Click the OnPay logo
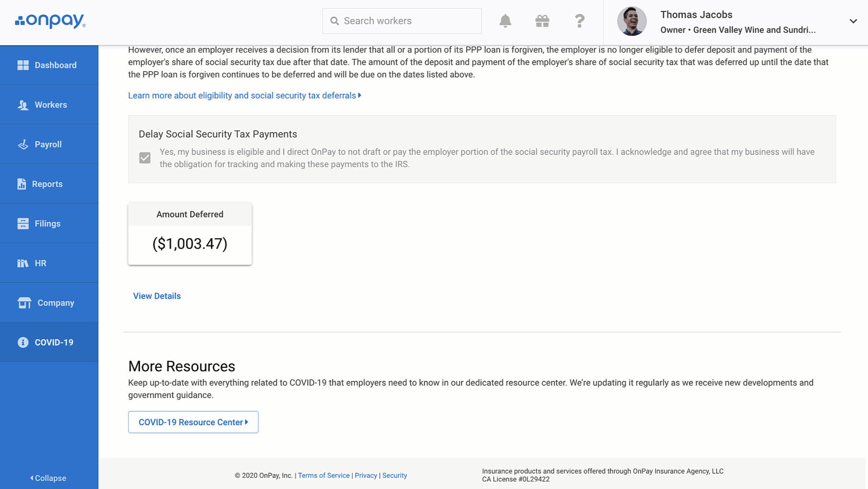This screenshot has width=868, height=489. pyautogui.click(x=50, y=21)
